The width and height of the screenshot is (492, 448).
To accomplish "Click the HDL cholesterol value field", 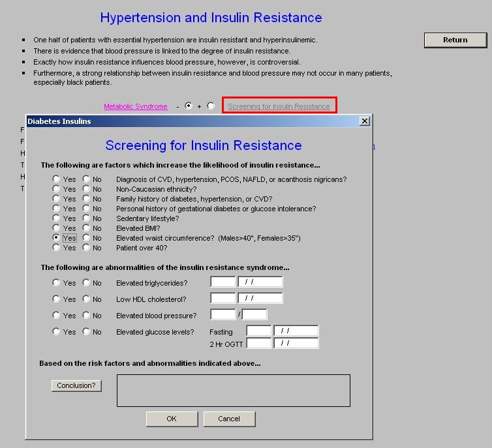I will pos(223,298).
